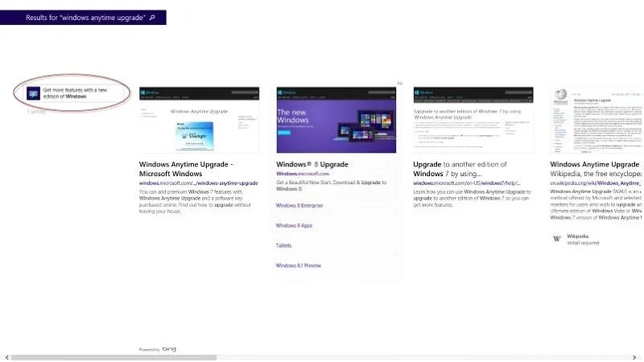Click the Windows Anytime Upgrade page thumbnail
644x362 pixels.
pos(199,120)
